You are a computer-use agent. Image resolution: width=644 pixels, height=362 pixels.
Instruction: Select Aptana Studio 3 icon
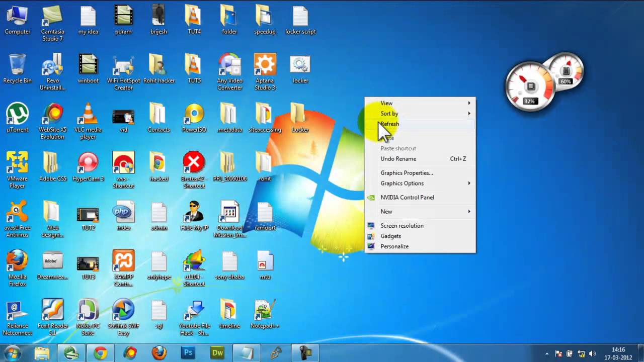265,72
